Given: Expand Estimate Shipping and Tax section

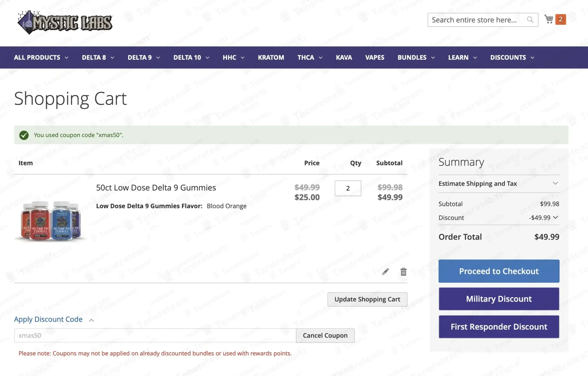Looking at the screenshot, I should point(499,184).
